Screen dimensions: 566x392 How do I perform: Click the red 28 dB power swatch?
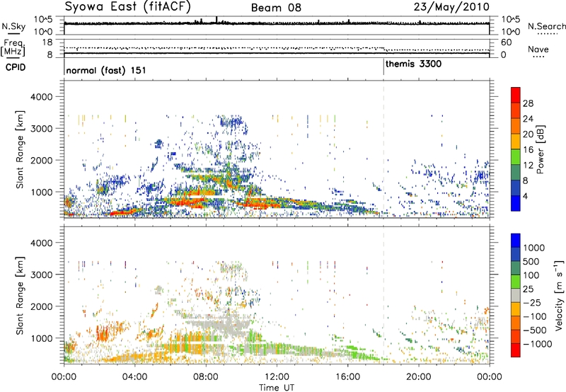tap(516, 95)
